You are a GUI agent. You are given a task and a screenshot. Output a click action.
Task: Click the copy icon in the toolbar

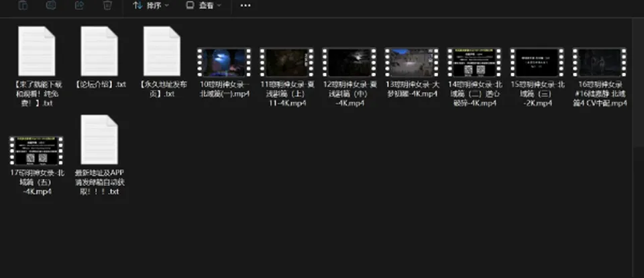coord(23,5)
